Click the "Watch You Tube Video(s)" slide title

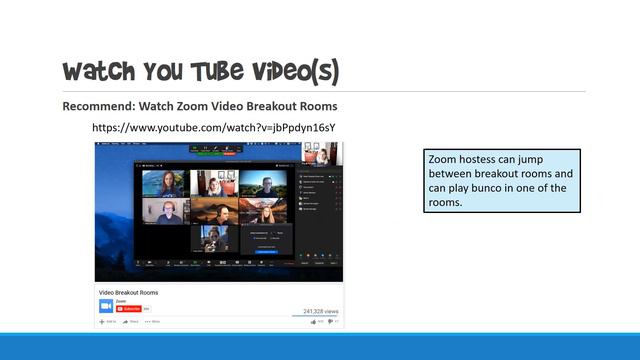(x=200, y=72)
